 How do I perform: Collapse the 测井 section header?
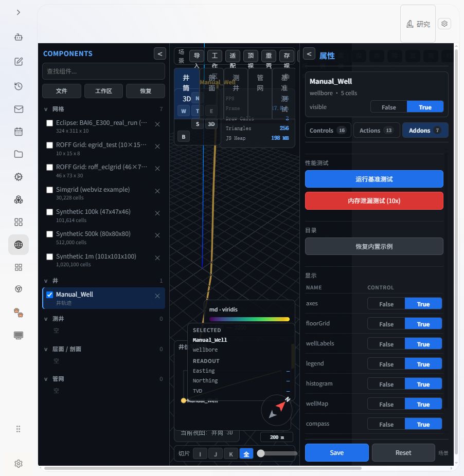pyautogui.click(x=46, y=319)
